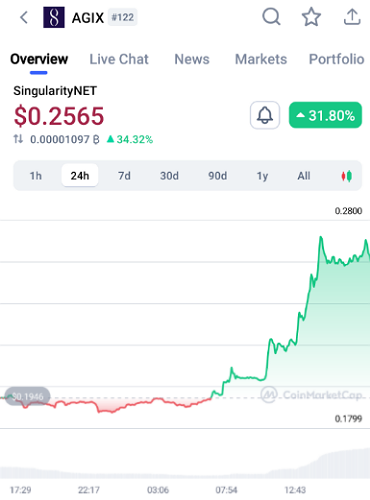This screenshot has width=370, height=500.
Task: Tap the 07:54 time label
Action: [226, 490]
